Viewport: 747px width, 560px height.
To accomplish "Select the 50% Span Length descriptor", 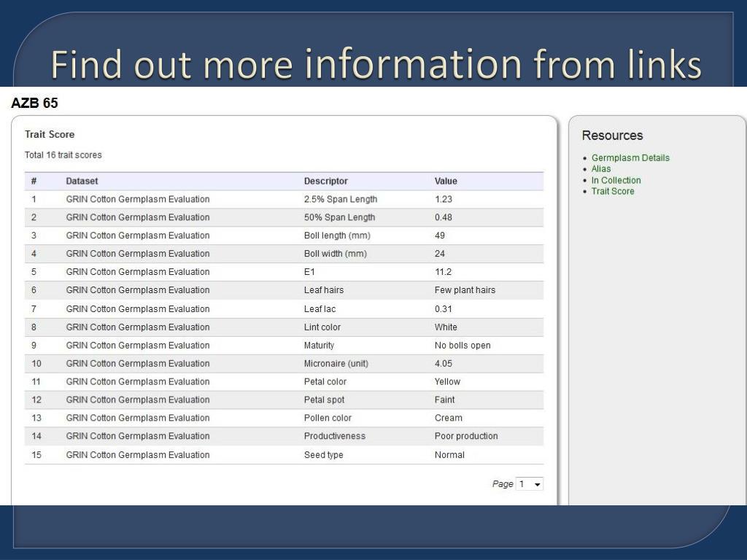I will point(340,217).
